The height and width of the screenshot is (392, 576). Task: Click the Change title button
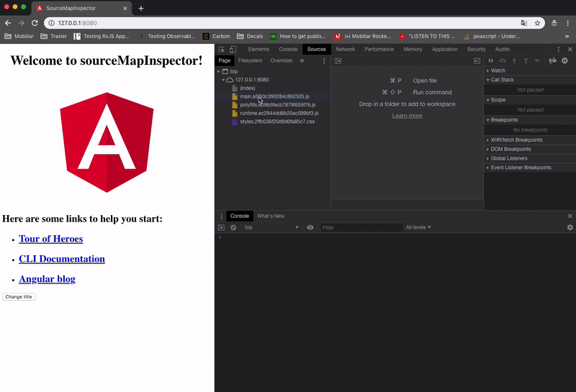pos(19,296)
